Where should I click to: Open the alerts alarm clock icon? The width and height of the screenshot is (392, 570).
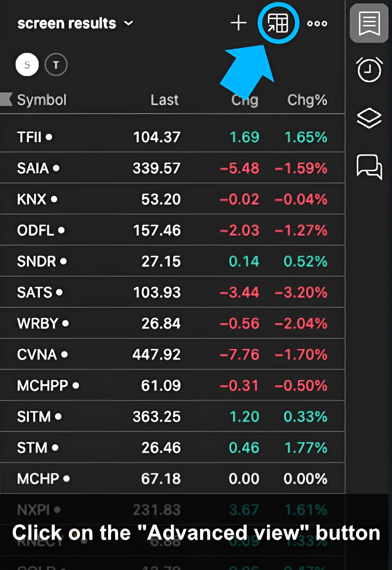tap(369, 70)
